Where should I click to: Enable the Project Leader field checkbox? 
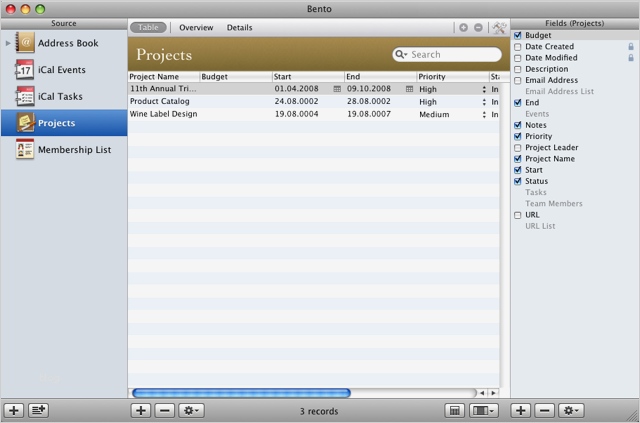[518, 148]
